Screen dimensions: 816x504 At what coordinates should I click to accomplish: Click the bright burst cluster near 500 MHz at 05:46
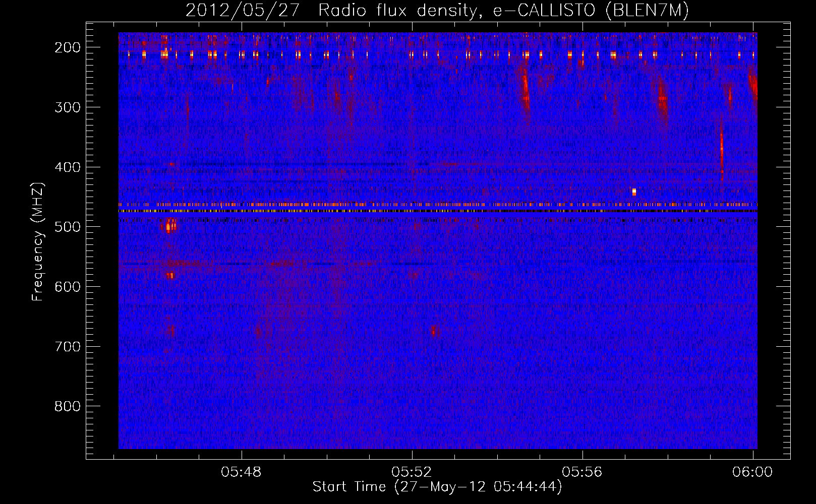click(x=169, y=225)
